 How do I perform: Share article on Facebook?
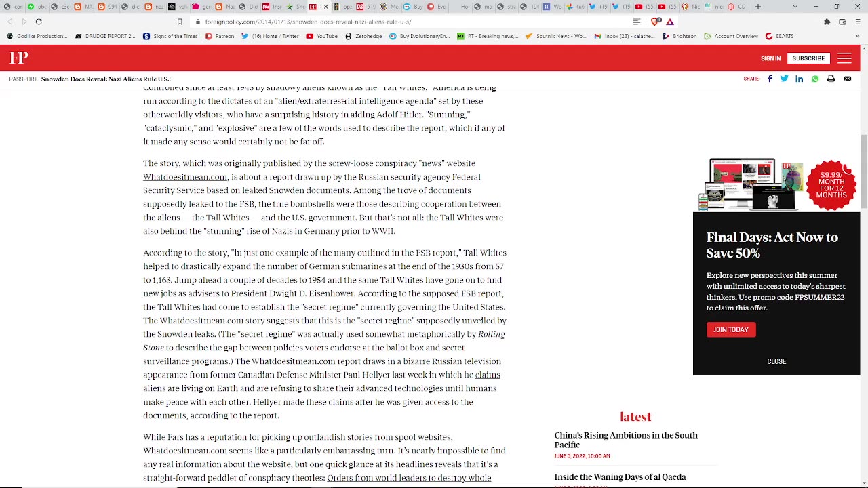[x=770, y=79]
